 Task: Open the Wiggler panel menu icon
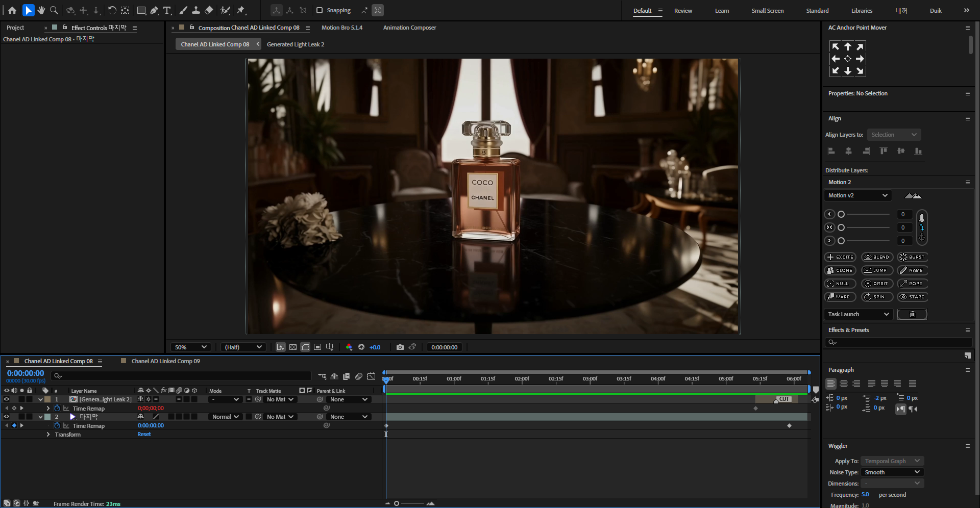tap(967, 446)
